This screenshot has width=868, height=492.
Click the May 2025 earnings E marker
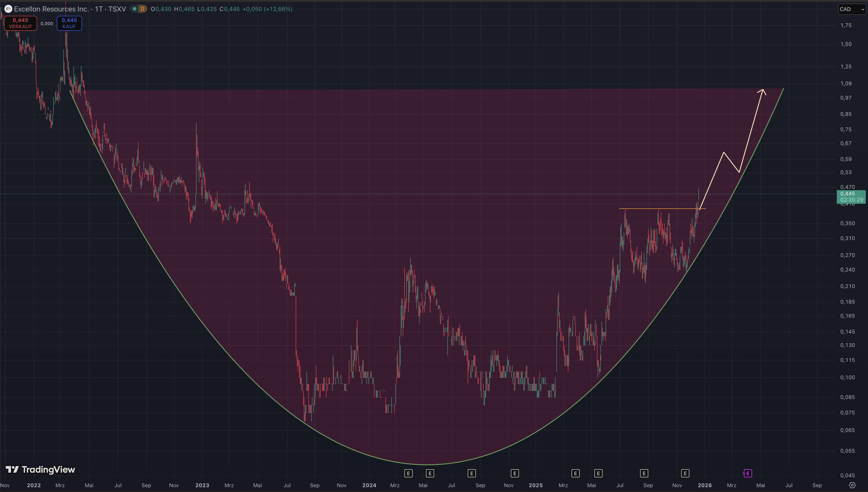click(x=598, y=473)
